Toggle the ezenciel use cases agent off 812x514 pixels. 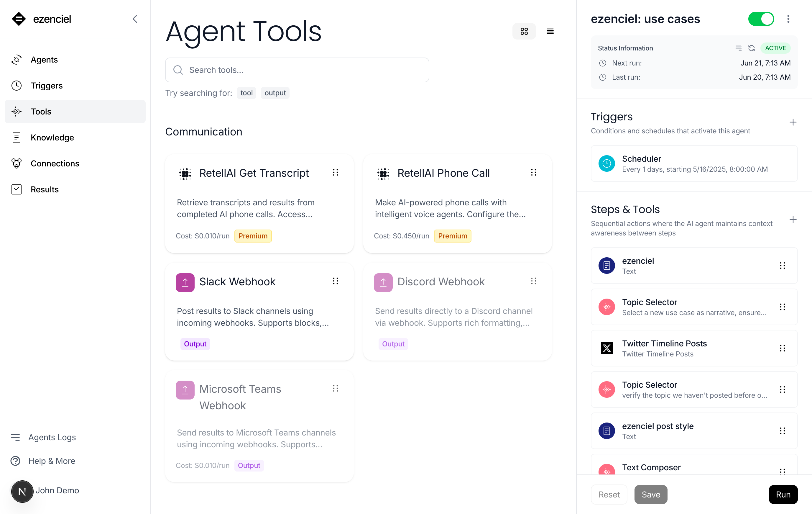[761, 19]
